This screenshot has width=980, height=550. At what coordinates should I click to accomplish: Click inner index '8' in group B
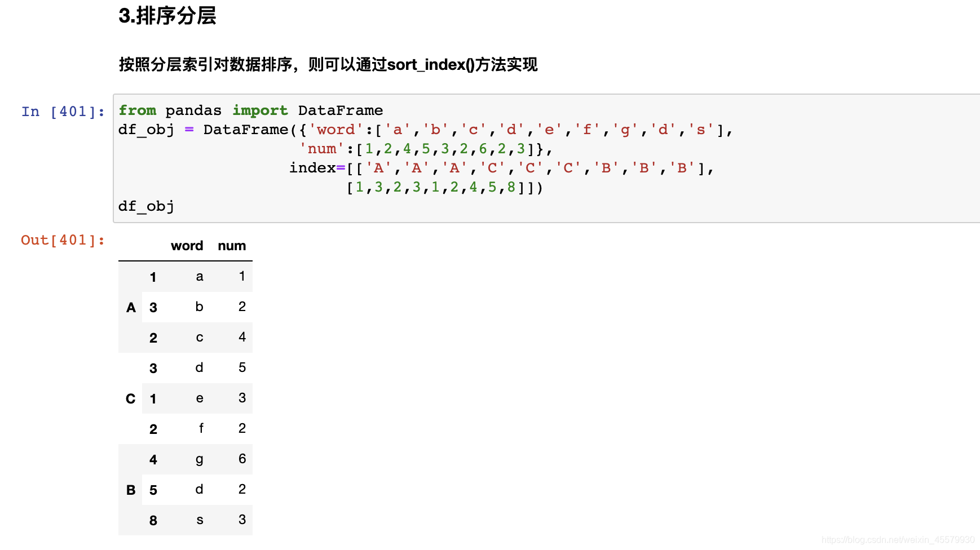point(153,521)
